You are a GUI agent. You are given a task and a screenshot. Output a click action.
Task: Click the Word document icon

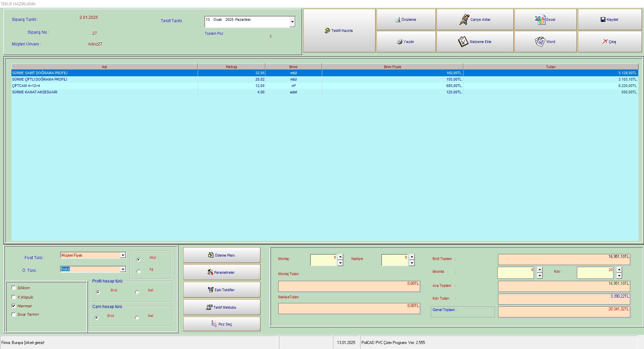(x=540, y=42)
